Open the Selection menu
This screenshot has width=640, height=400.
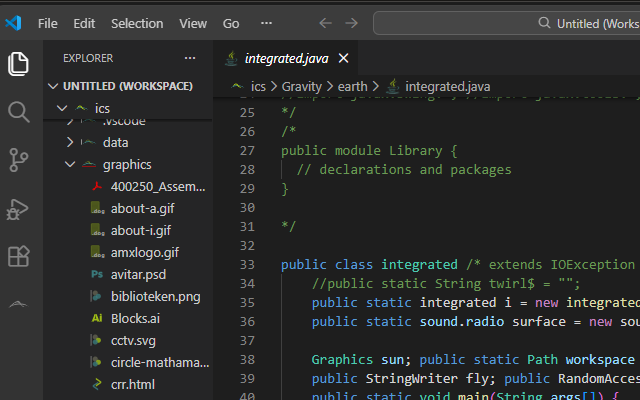point(137,24)
